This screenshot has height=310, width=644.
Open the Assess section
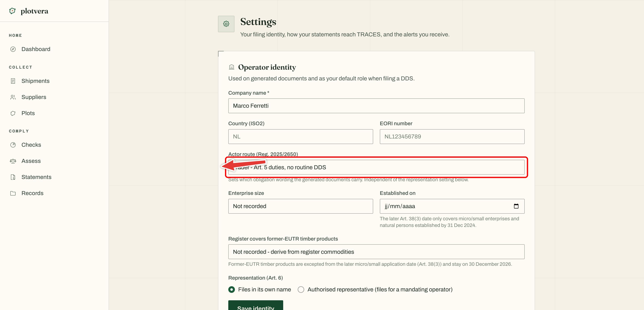pos(31,161)
